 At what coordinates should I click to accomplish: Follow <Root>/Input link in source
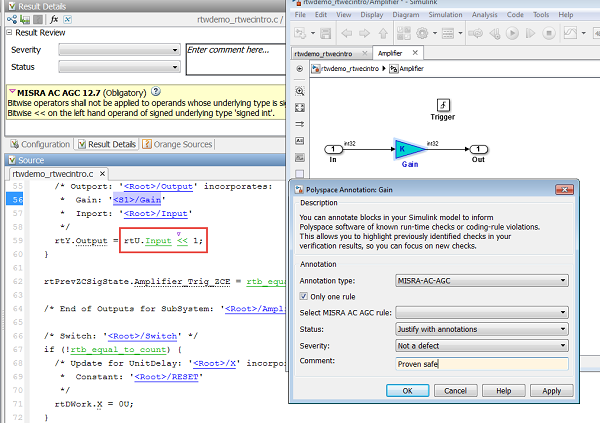click(156, 214)
